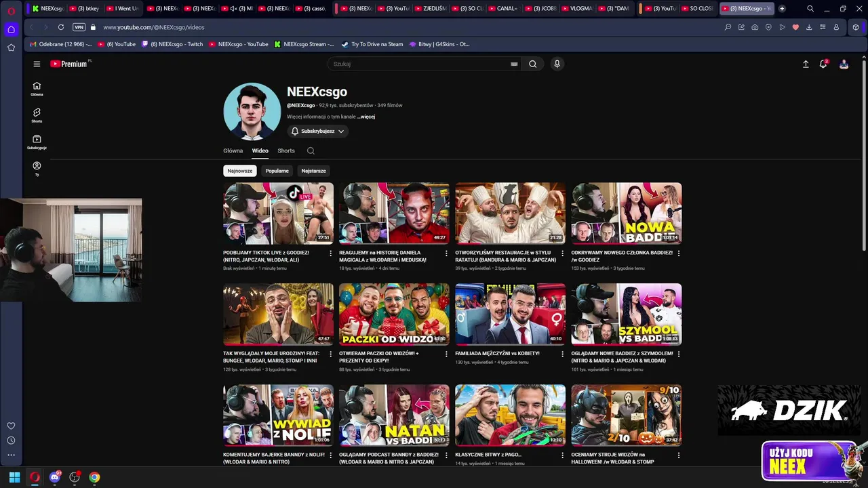The width and height of the screenshot is (868, 488).
Task: Click the NEEXcsgo channel avatar
Action: [x=252, y=111]
